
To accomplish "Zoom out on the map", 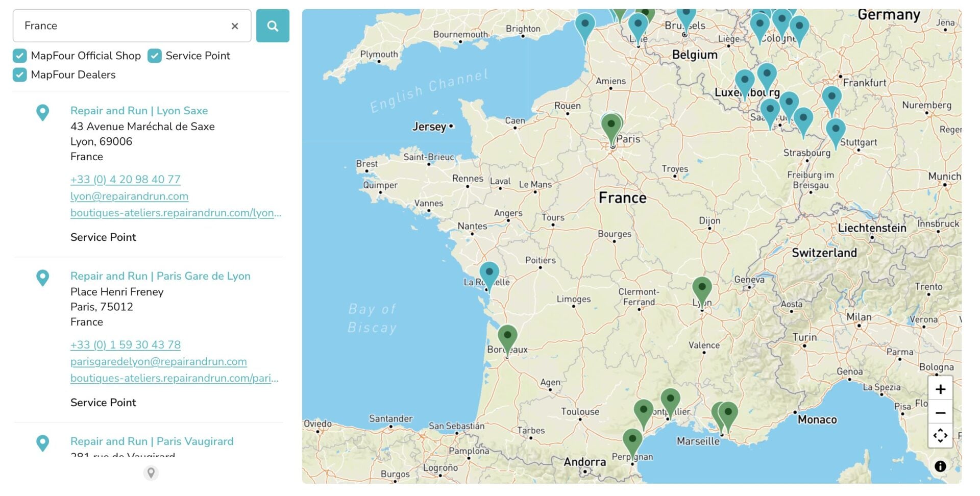I will (940, 413).
